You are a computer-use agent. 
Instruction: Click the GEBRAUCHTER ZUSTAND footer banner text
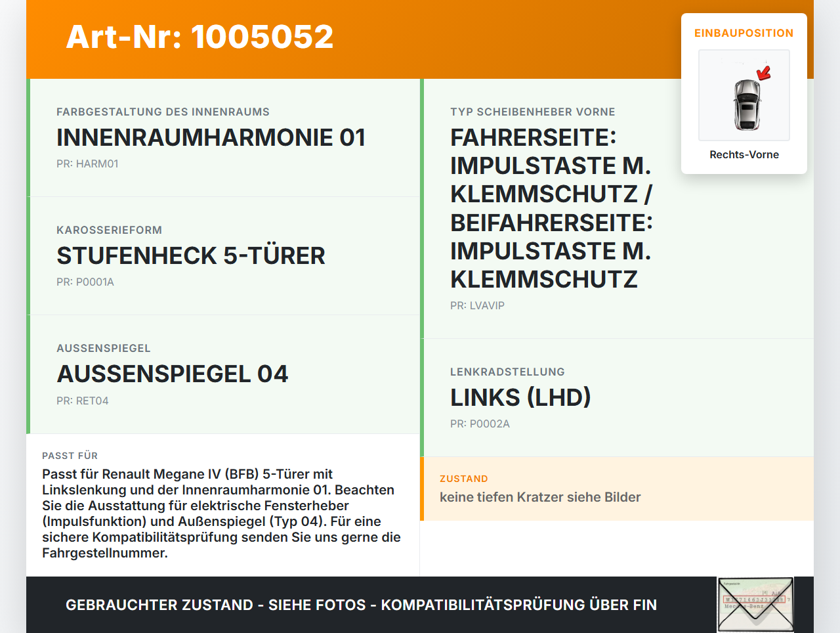pyautogui.click(x=361, y=605)
